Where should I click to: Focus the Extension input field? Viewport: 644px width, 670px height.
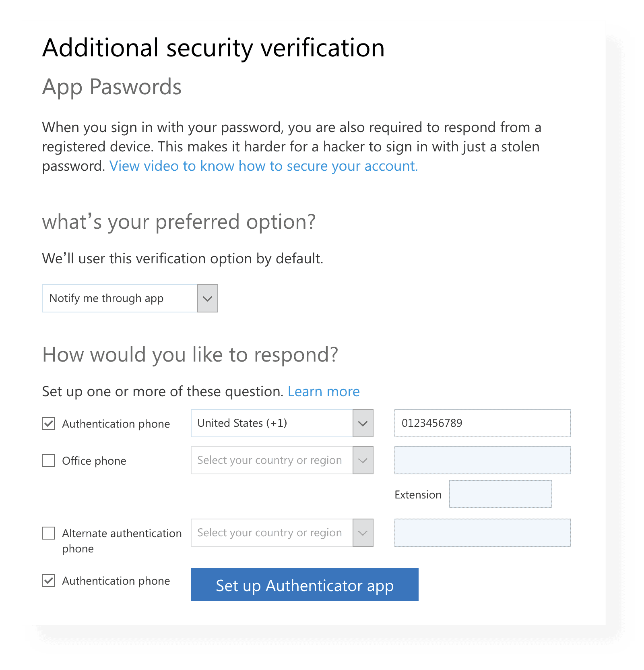tap(500, 494)
